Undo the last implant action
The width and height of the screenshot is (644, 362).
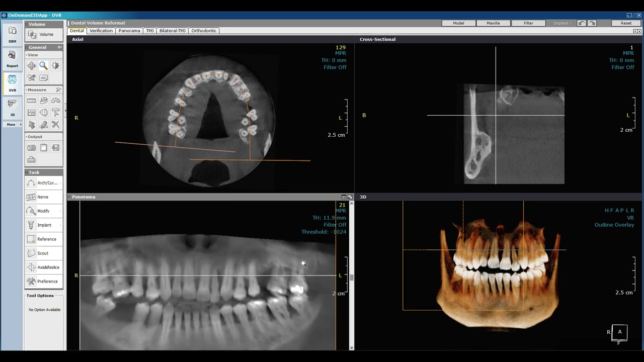[582, 23]
